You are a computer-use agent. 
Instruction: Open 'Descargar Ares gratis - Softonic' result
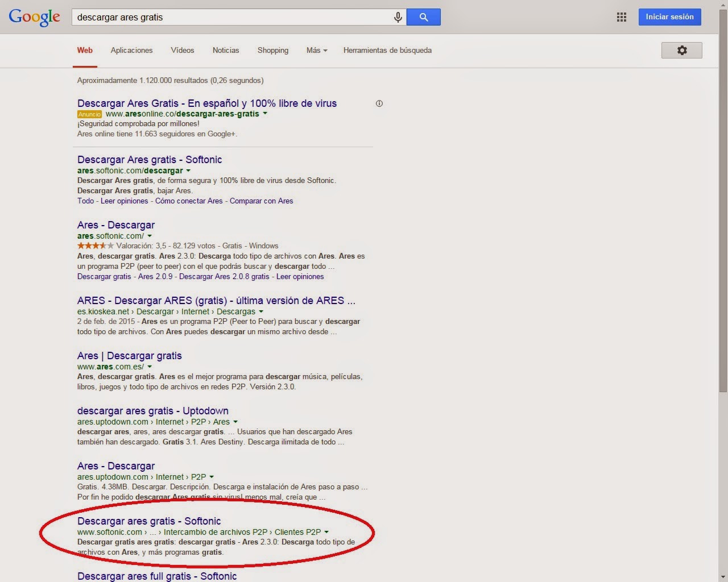click(150, 160)
